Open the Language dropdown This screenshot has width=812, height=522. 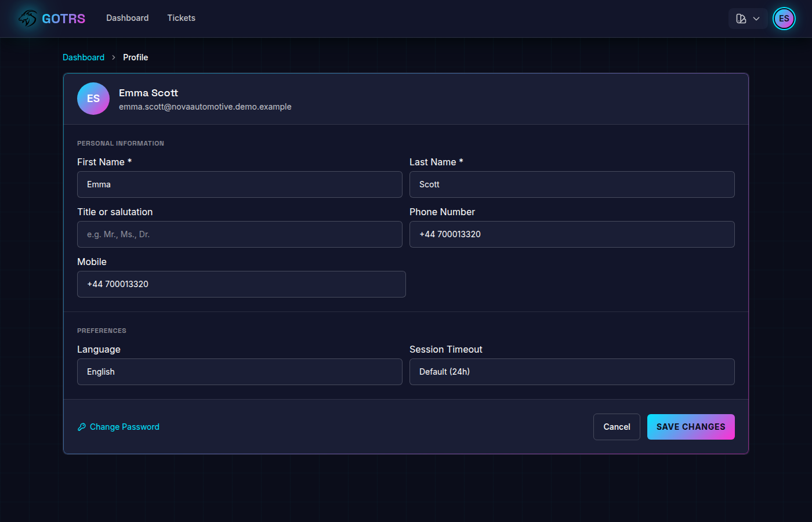(240, 371)
